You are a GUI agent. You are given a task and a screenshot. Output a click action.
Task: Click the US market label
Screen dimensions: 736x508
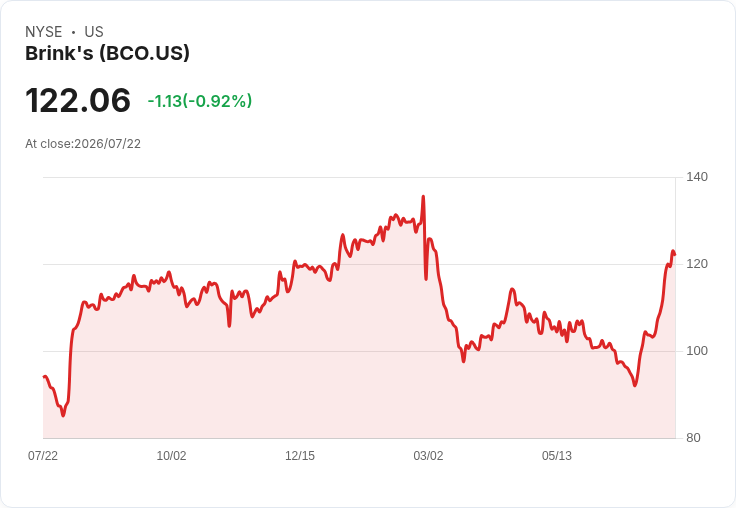pos(94,32)
